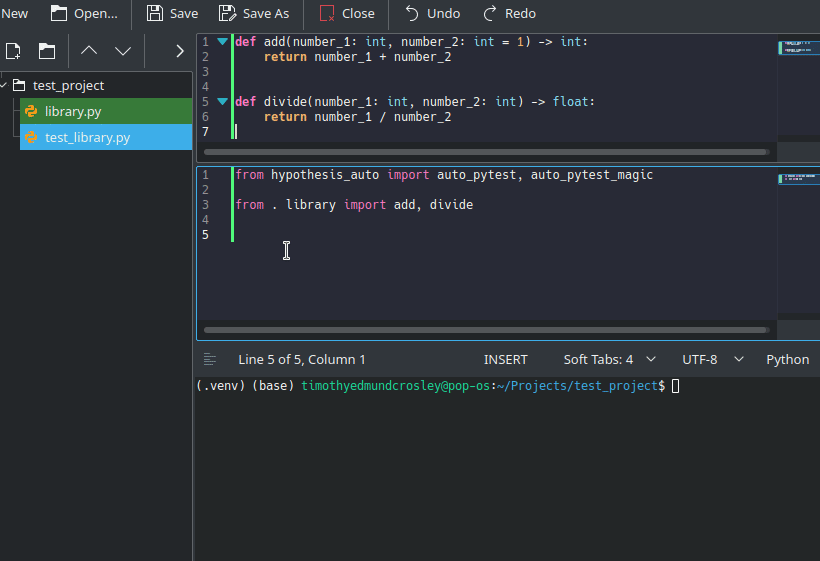Open the Soft Tabs: 4 dropdown

click(x=609, y=359)
